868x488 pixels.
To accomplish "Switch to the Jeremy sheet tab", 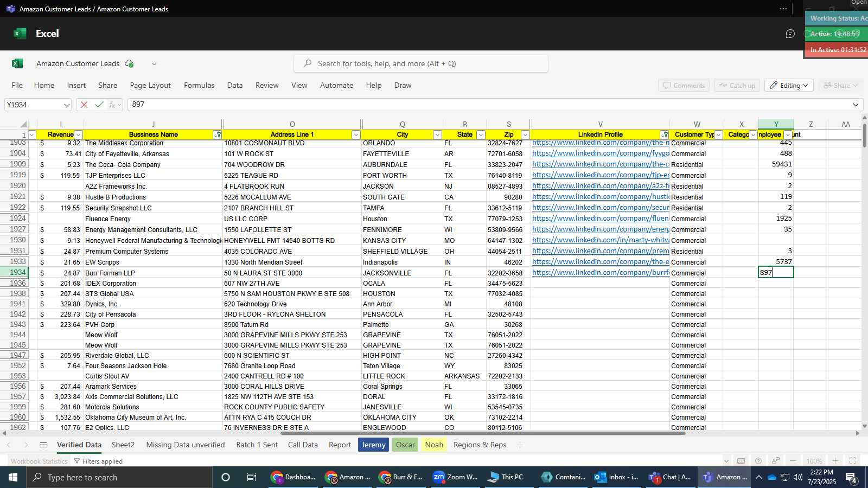I will 373,445.
